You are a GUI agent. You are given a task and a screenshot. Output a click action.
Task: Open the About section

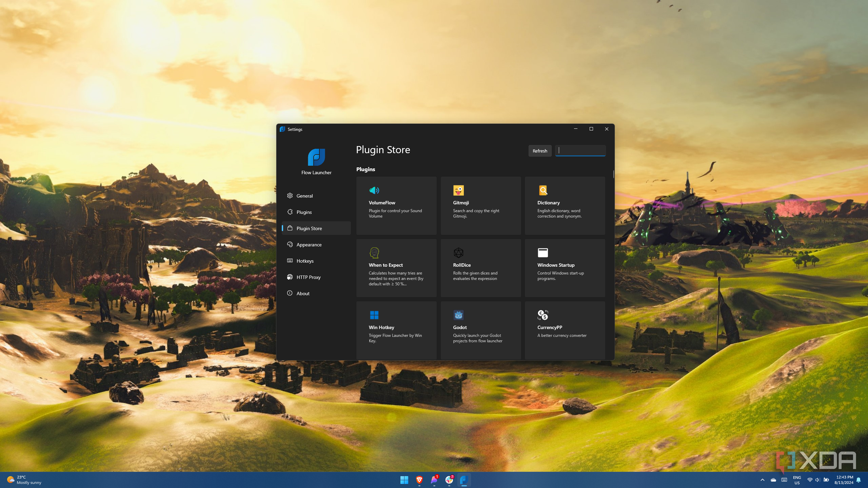click(x=316, y=293)
